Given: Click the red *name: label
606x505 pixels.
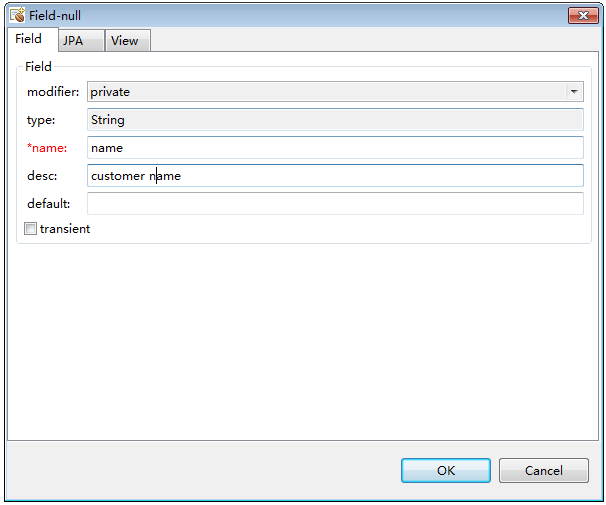Looking at the screenshot, I should (x=47, y=148).
